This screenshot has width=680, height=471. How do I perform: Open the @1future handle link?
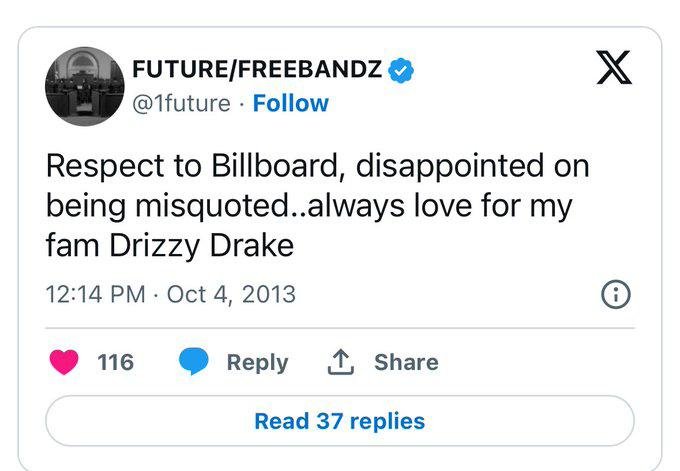[181, 103]
